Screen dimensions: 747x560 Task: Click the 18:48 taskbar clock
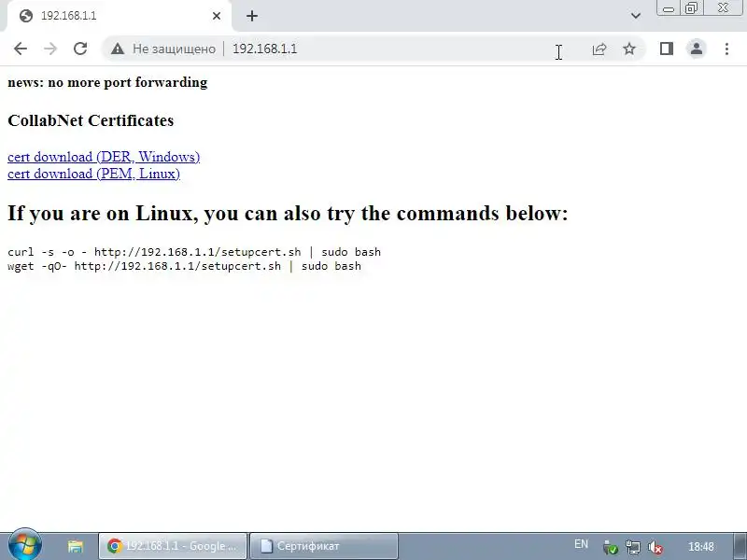701,547
